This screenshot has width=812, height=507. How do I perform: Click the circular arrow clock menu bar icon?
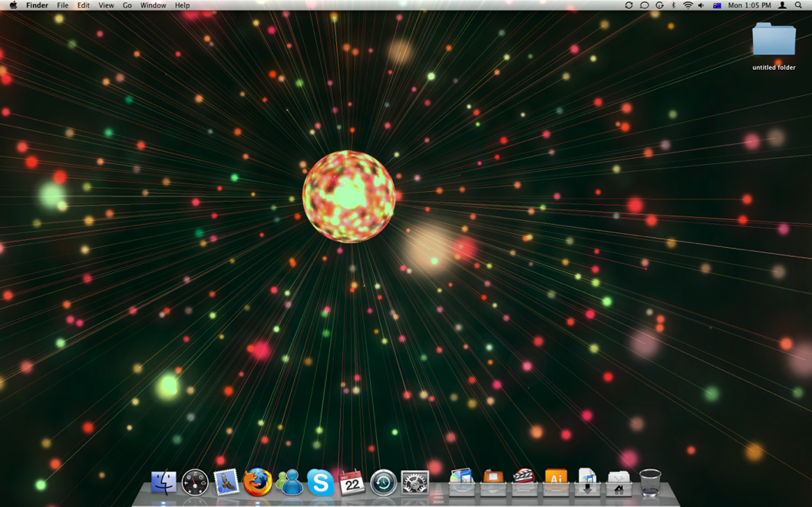(659, 5)
